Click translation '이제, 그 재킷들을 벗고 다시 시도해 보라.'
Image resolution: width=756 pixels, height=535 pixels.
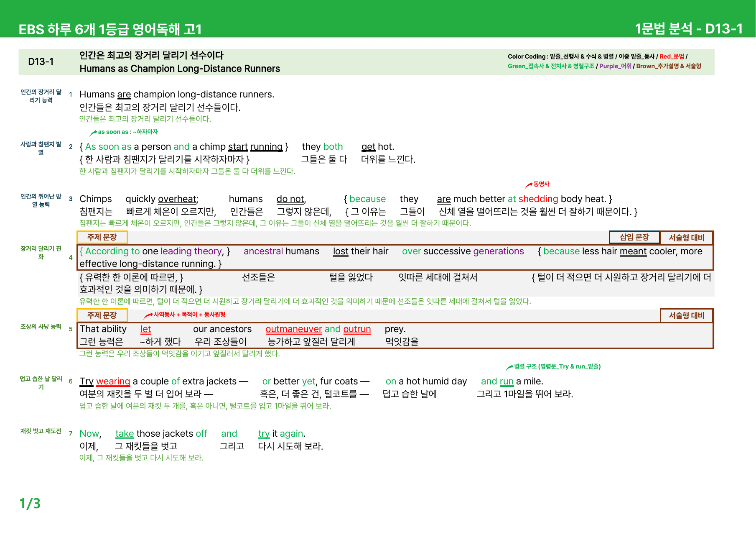(x=141, y=458)
